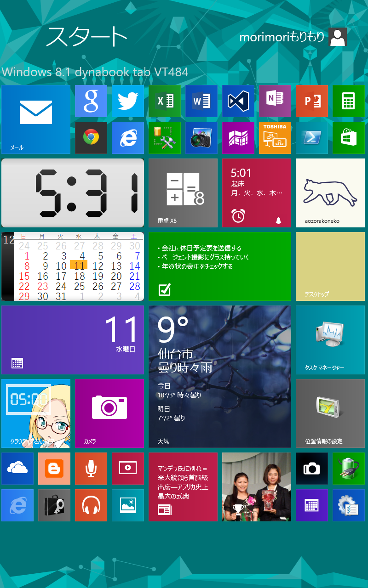The width and height of the screenshot is (368, 588).
Task: Switch to the デスクトップ tile
Action: (330, 266)
